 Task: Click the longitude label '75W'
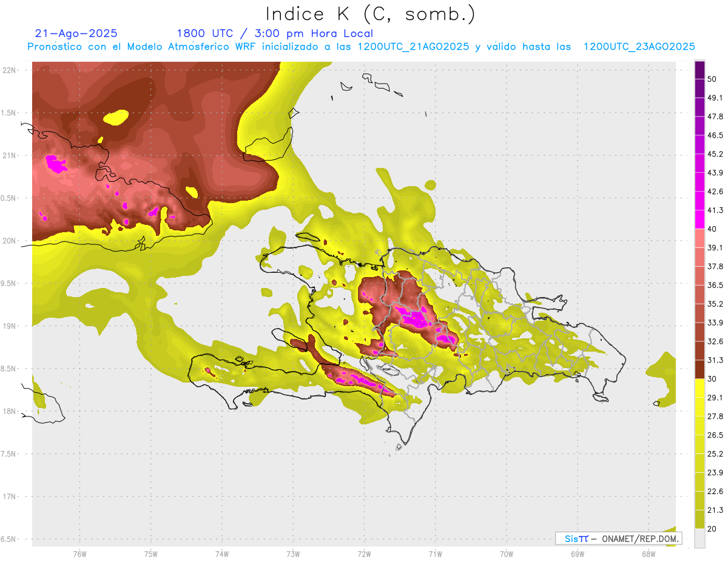(x=150, y=554)
